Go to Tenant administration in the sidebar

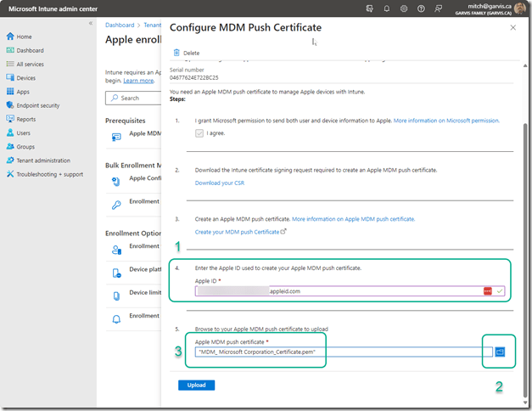[x=44, y=160]
